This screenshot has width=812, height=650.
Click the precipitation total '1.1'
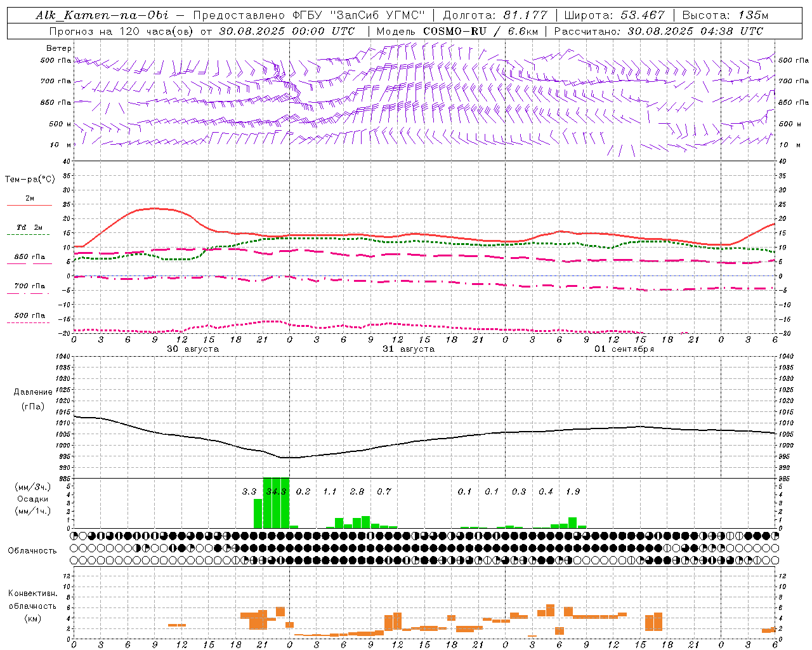330,492
